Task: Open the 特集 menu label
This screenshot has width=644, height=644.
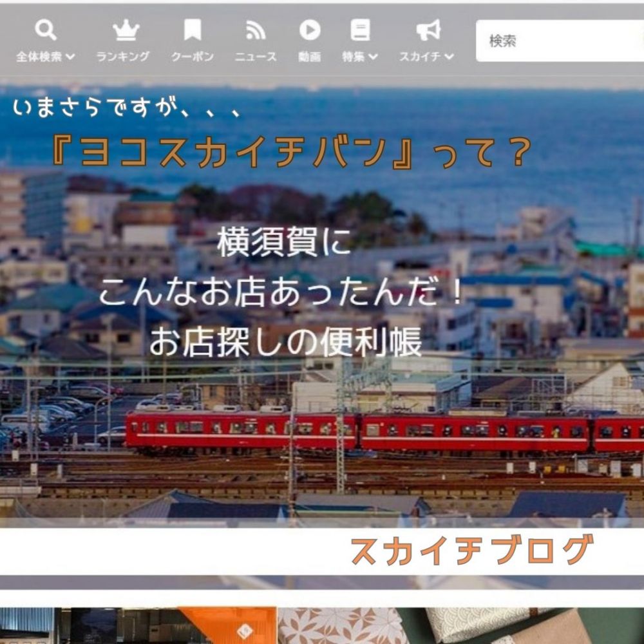Action: pyautogui.click(x=354, y=57)
